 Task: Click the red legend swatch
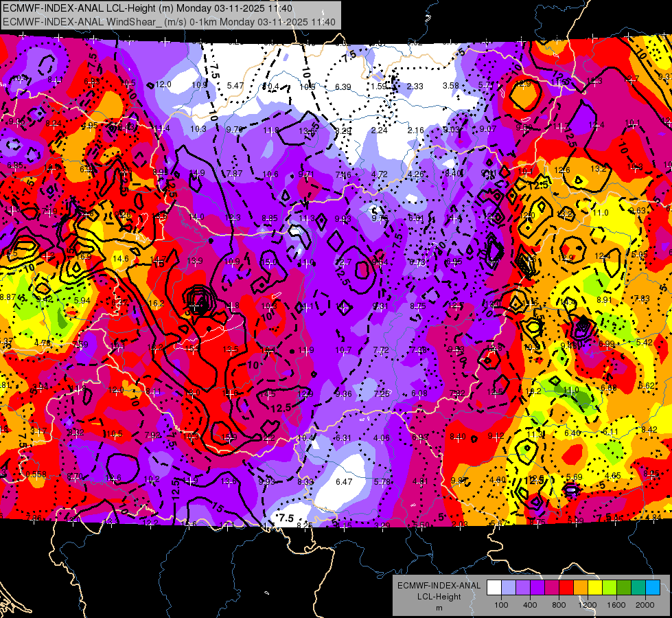tap(566, 588)
